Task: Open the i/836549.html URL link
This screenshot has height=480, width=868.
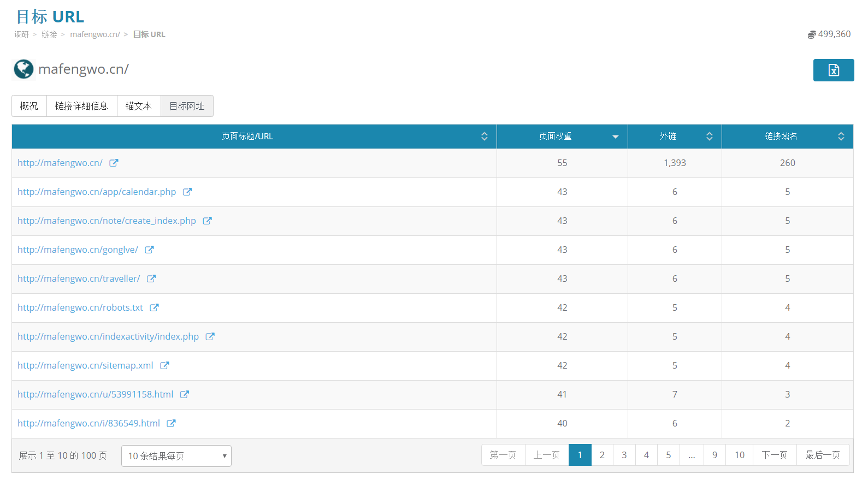Action: tap(88, 423)
